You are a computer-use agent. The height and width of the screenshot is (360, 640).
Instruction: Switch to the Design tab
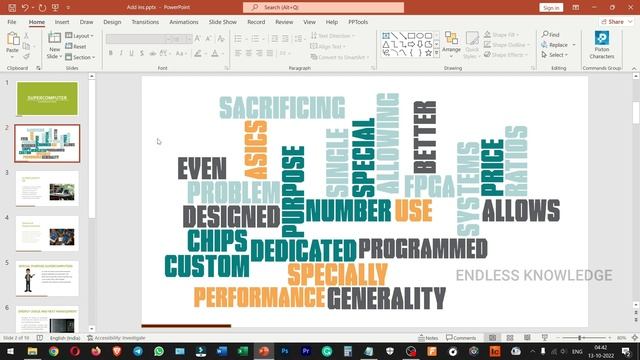(x=112, y=22)
